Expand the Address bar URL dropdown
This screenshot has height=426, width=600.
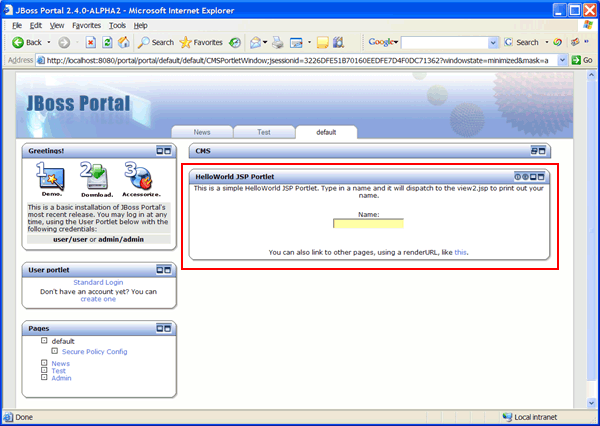point(562,60)
